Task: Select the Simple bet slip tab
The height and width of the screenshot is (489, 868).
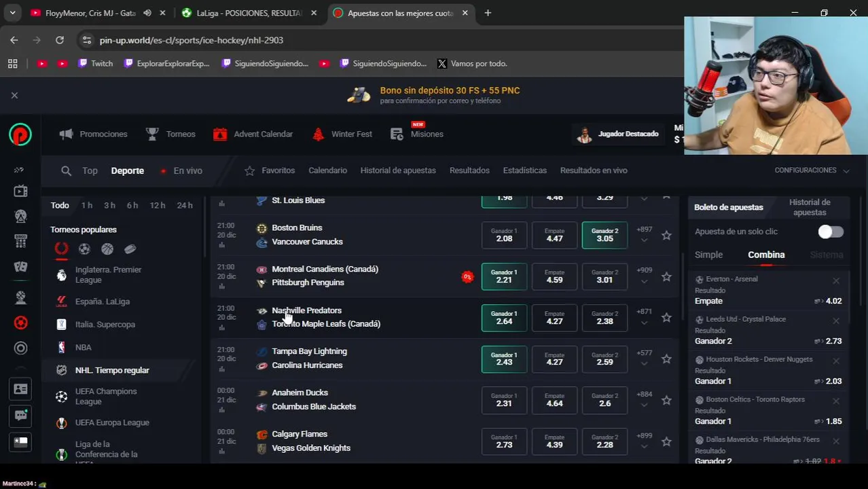Action: [708, 255]
